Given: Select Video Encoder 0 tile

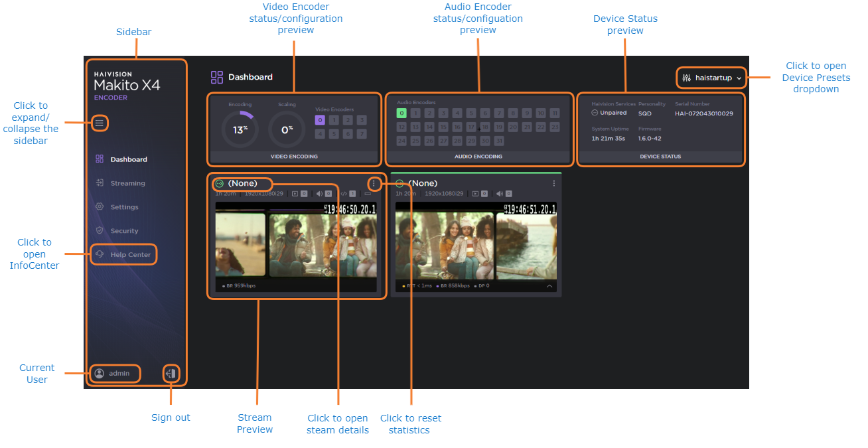Looking at the screenshot, I should (x=319, y=119).
